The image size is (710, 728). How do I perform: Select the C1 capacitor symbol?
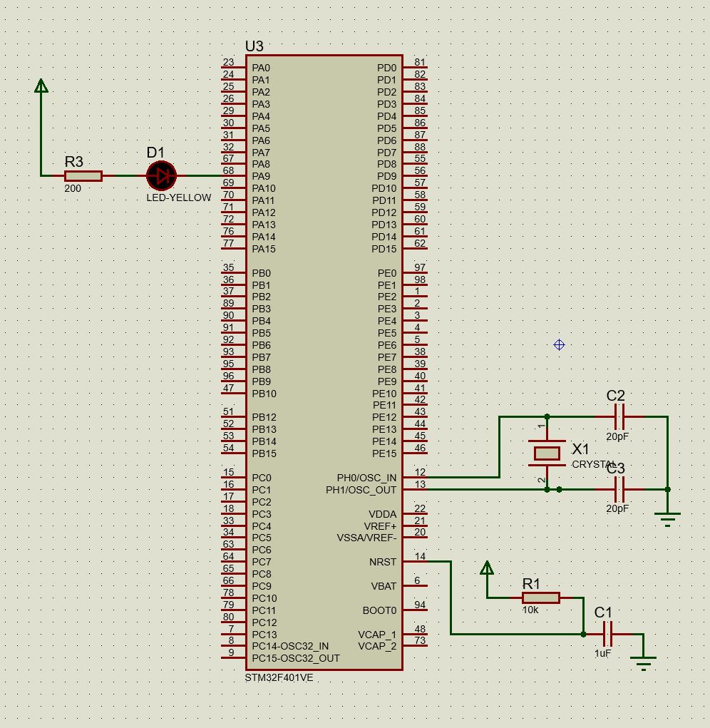coord(608,634)
